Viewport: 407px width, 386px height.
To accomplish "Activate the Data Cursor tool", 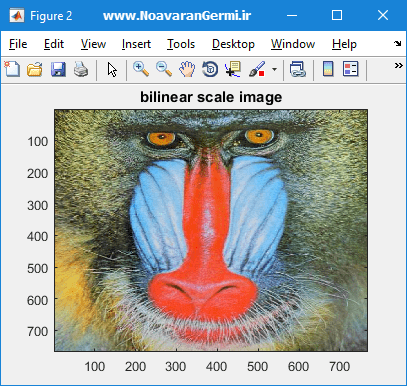I will click(233, 69).
